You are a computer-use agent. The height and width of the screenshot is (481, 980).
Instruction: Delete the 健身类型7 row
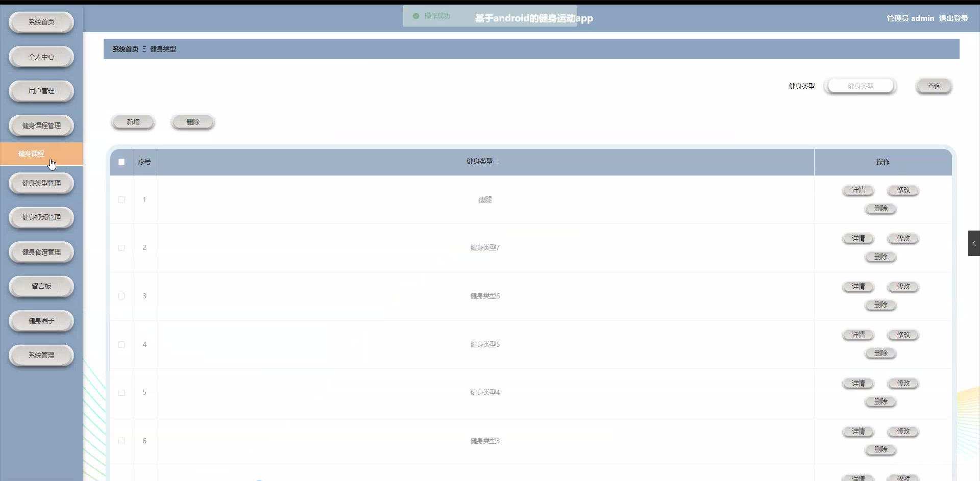pyautogui.click(x=881, y=257)
